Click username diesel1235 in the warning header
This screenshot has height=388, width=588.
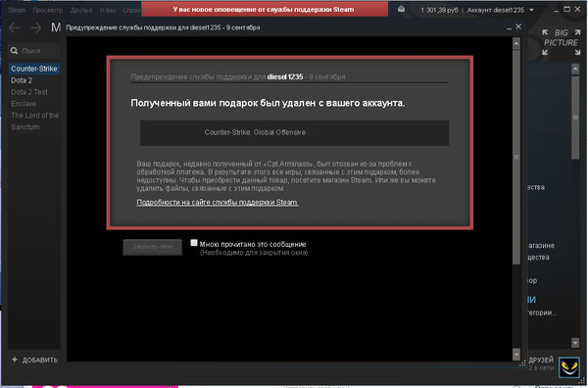[285, 76]
